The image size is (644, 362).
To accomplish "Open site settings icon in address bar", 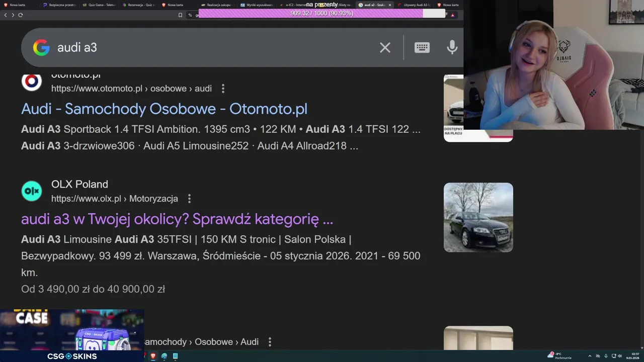I will [190, 15].
